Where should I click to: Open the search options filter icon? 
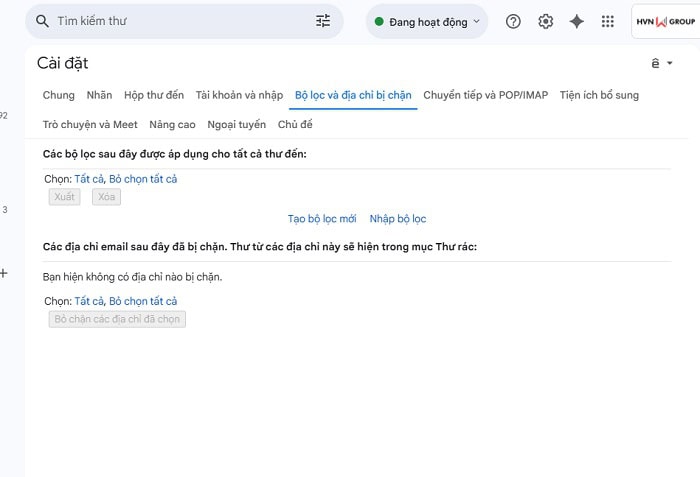pyautogui.click(x=323, y=21)
